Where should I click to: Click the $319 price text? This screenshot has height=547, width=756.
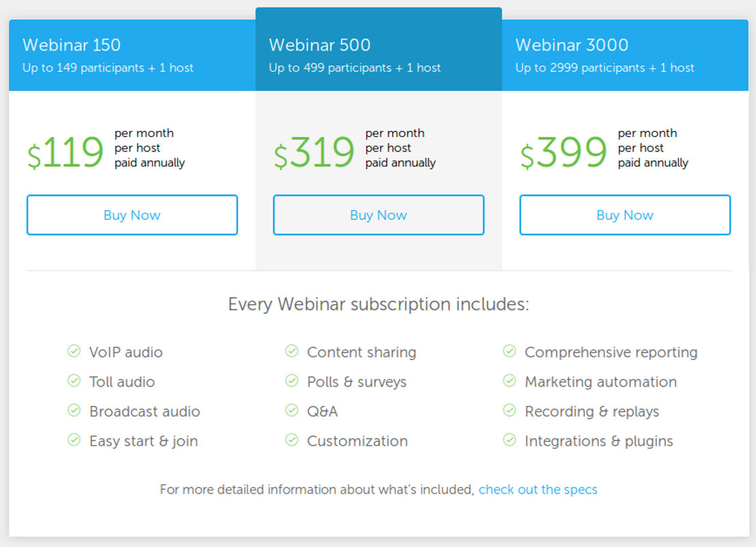[315, 152]
